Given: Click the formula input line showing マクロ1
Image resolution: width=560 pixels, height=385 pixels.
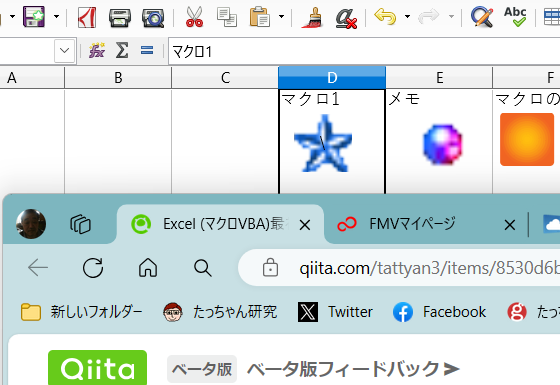Looking at the screenshot, I should [364, 51].
